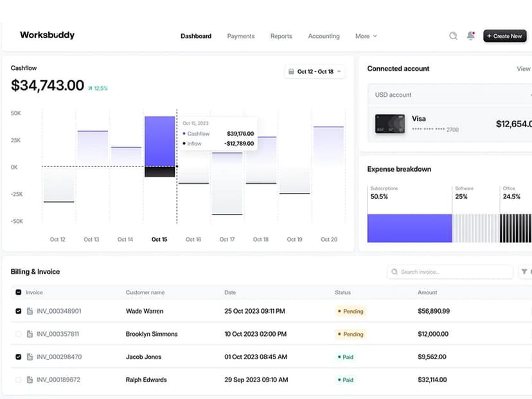
Task: Click the Subscriptions purple expense bar
Action: click(x=409, y=228)
